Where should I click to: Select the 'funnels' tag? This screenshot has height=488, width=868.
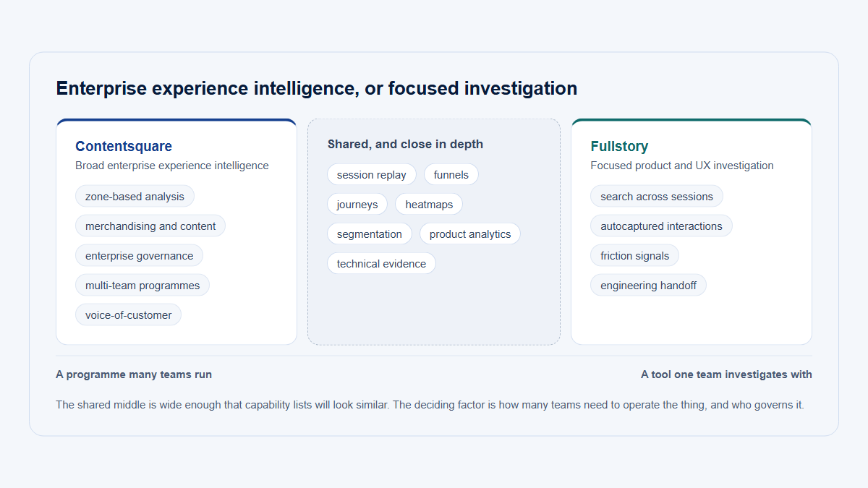[451, 175]
